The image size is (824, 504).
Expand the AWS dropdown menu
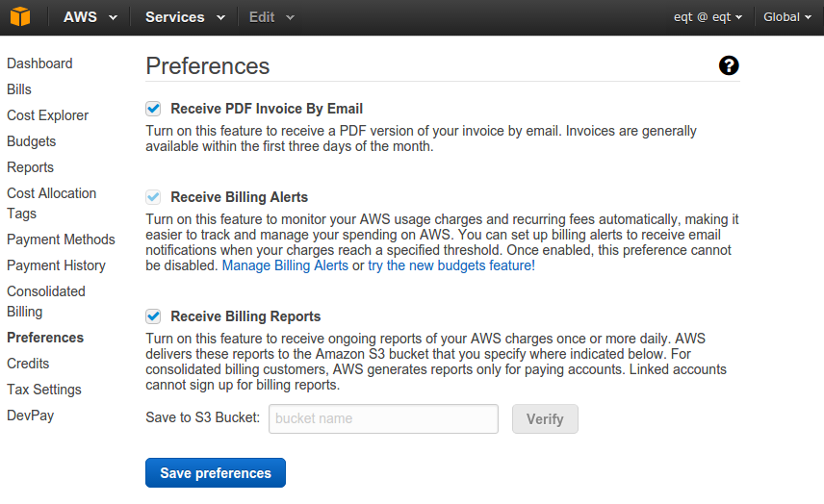[x=90, y=17]
